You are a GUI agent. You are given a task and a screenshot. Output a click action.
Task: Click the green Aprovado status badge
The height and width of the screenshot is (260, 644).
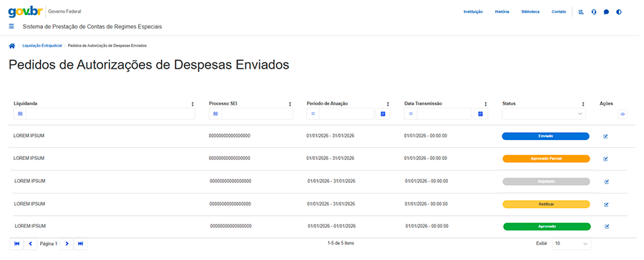(x=547, y=226)
